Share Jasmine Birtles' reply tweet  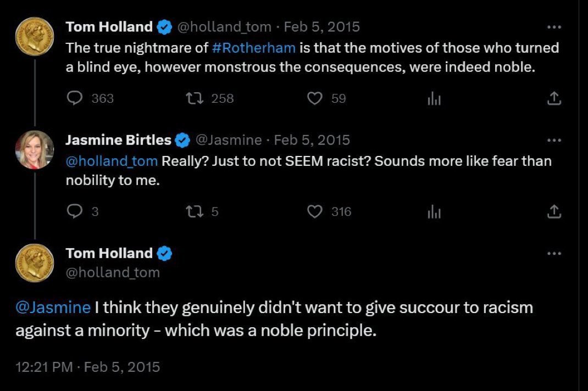click(554, 211)
